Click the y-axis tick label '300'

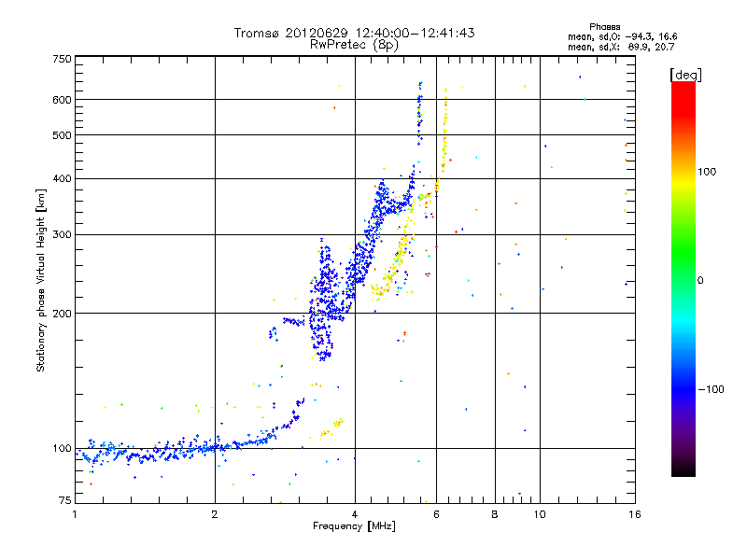pyautogui.click(x=62, y=234)
